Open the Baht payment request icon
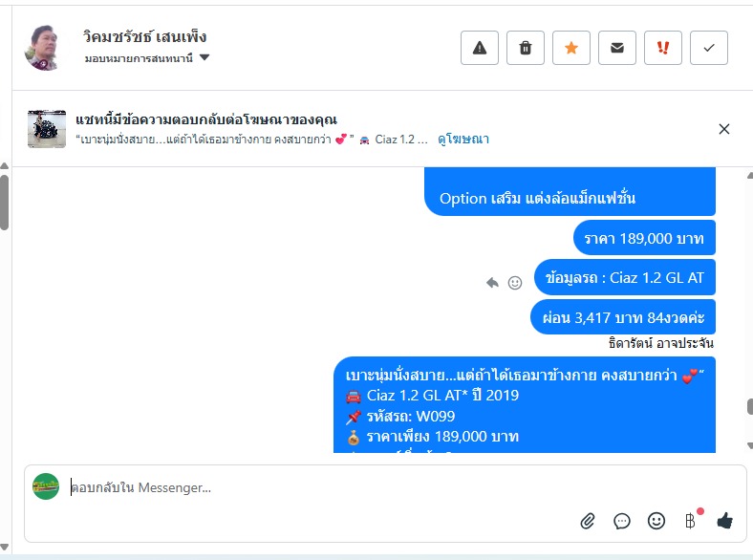The width and height of the screenshot is (753, 560). (690, 521)
